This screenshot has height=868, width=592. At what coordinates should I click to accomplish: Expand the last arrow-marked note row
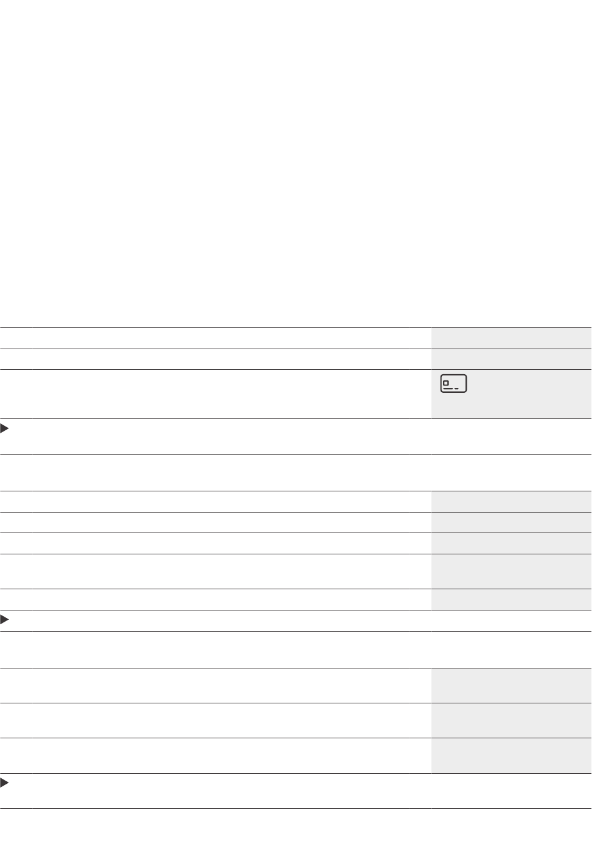click(5, 783)
